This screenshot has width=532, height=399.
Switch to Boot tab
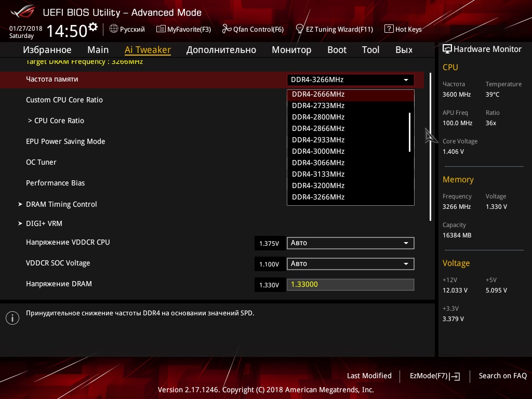click(337, 50)
